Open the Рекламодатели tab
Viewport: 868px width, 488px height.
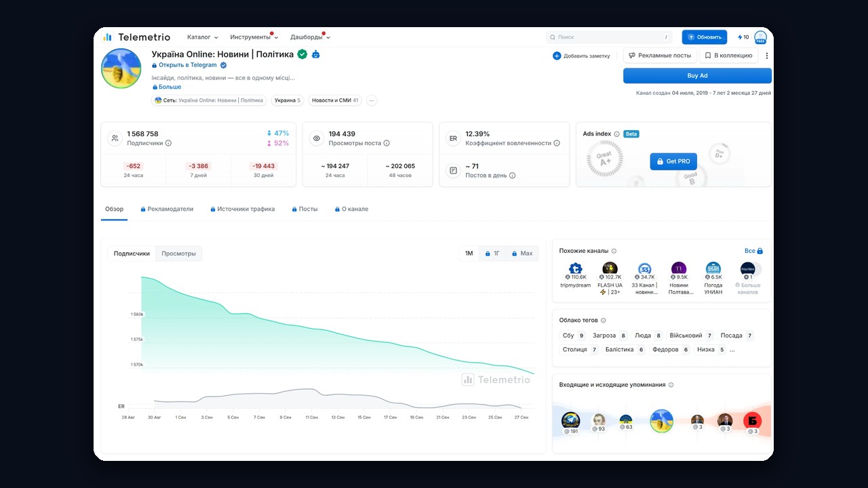pos(167,209)
